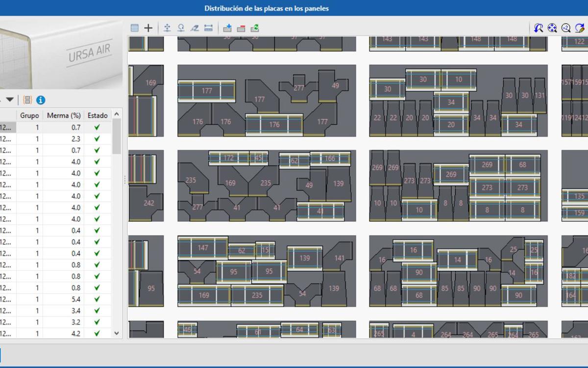The height and width of the screenshot is (368, 588).
Task: Click the add panel blue plus icon
Action: [x=227, y=28]
